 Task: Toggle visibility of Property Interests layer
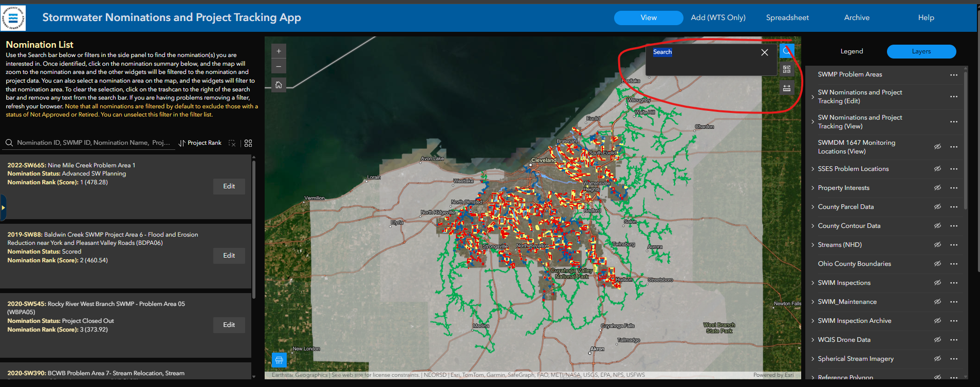pyautogui.click(x=937, y=188)
